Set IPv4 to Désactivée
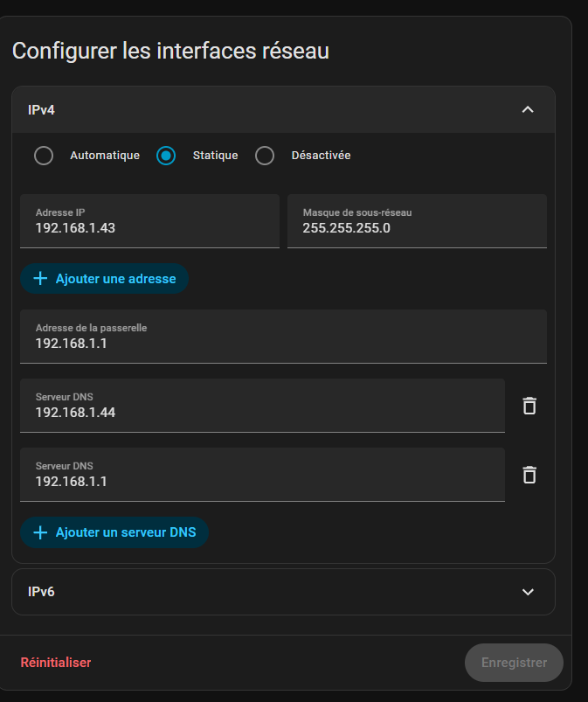 [x=265, y=156]
